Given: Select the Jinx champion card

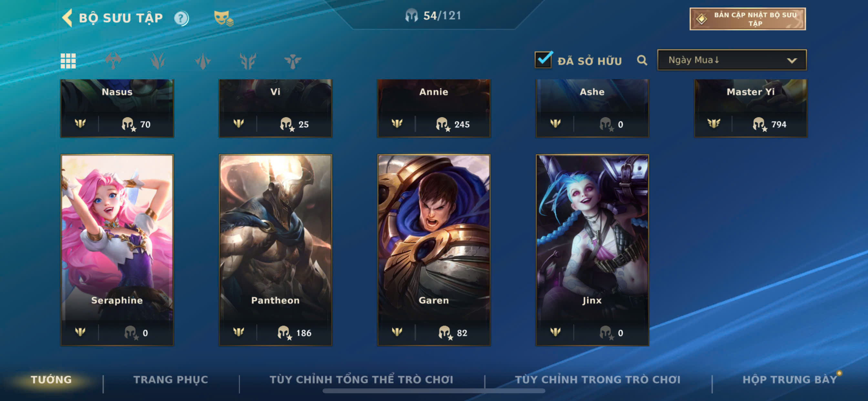Looking at the screenshot, I should pos(592,250).
